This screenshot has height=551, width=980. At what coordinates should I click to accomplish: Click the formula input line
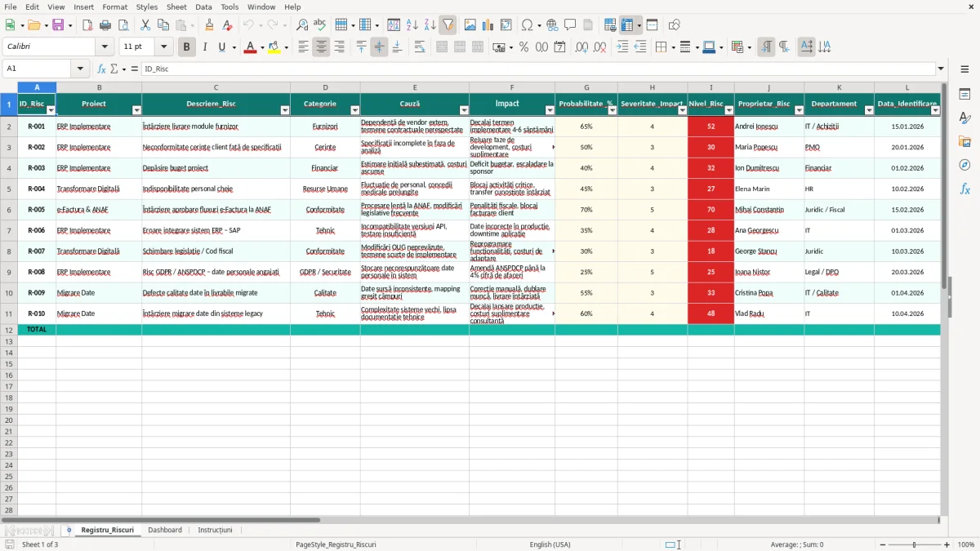(538, 69)
